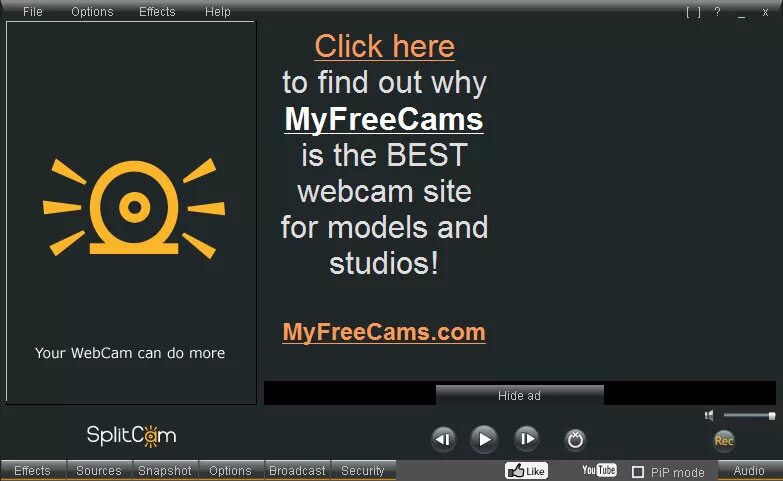This screenshot has width=783, height=481.
Task: Hide the advertisement with Hide ad
Action: coord(519,395)
